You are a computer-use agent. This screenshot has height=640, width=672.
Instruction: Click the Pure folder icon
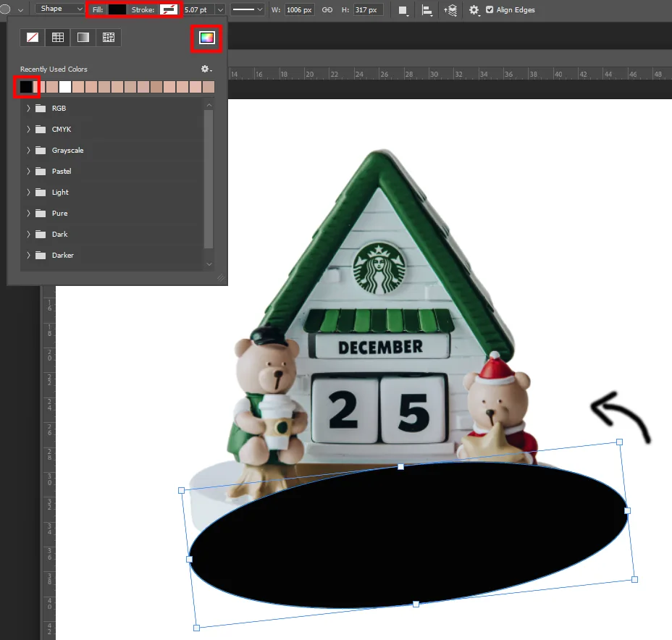41,213
